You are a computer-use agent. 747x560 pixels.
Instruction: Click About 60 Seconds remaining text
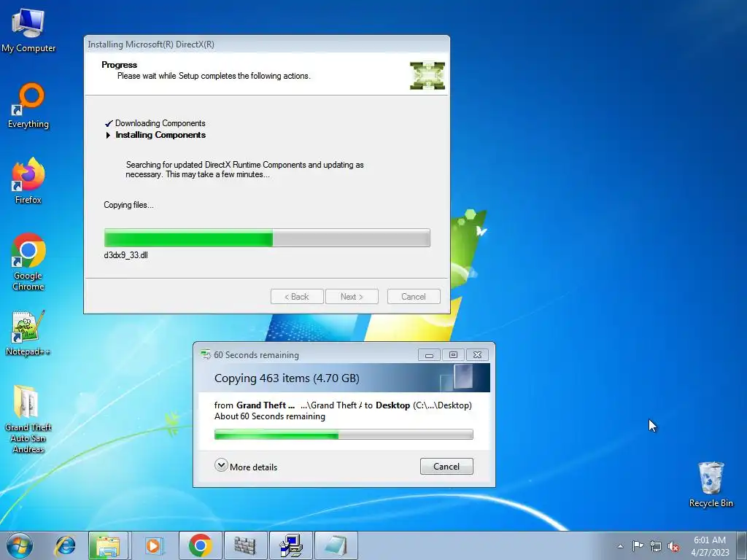tap(270, 416)
